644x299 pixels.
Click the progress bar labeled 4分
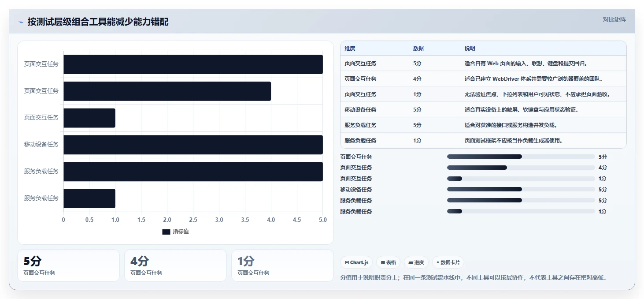pyautogui.click(x=521, y=168)
